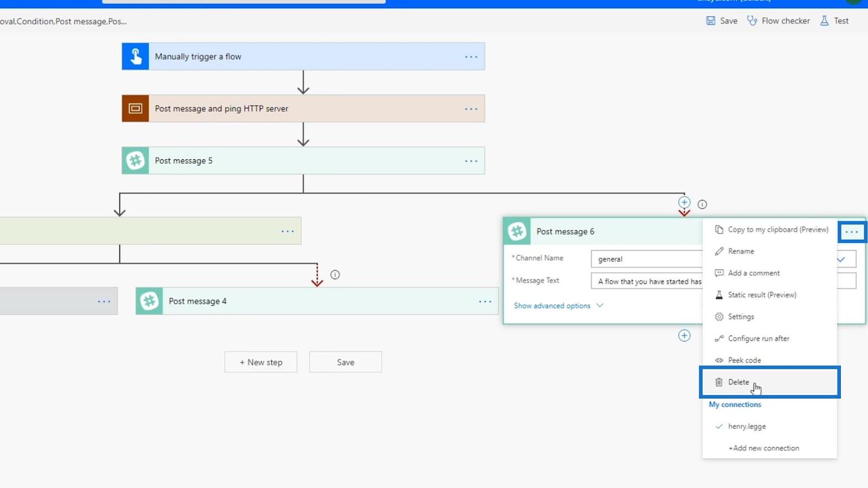Image resolution: width=868 pixels, height=488 pixels.
Task: Click the info icon above Post message 4
Action: [335, 275]
